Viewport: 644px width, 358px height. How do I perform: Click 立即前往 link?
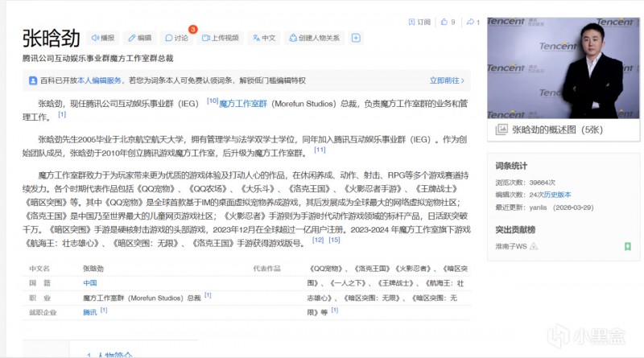pyautogui.click(x=447, y=80)
